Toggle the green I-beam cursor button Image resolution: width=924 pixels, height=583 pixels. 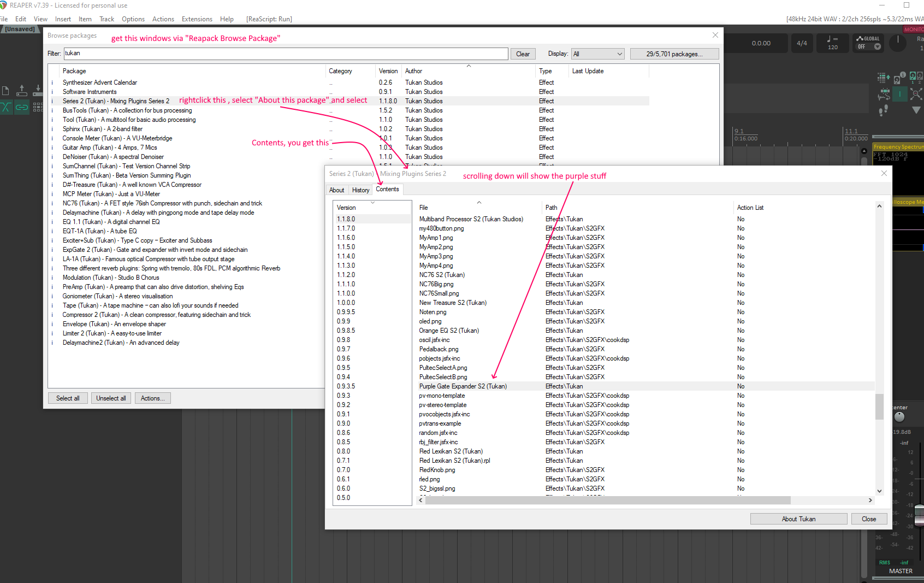[x=899, y=94]
